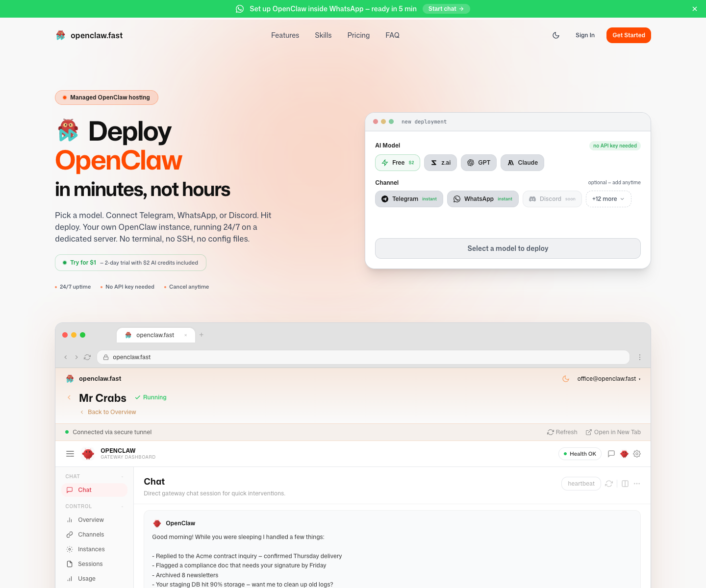Click the heartbeat session selector
The image size is (706, 588).
point(581,484)
